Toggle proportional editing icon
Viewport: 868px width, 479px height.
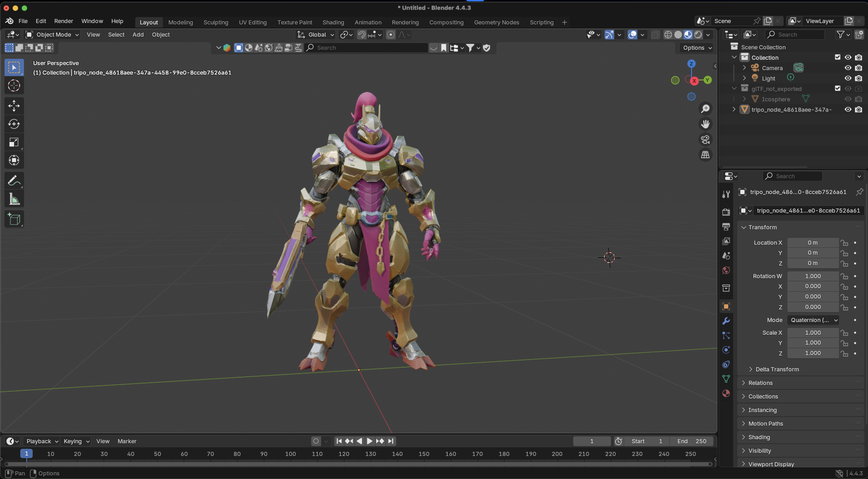pos(391,35)
